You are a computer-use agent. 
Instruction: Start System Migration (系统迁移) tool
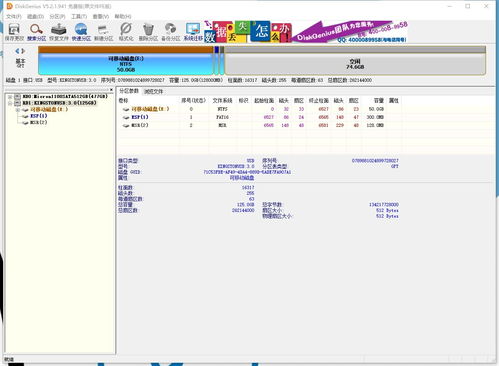193,32
